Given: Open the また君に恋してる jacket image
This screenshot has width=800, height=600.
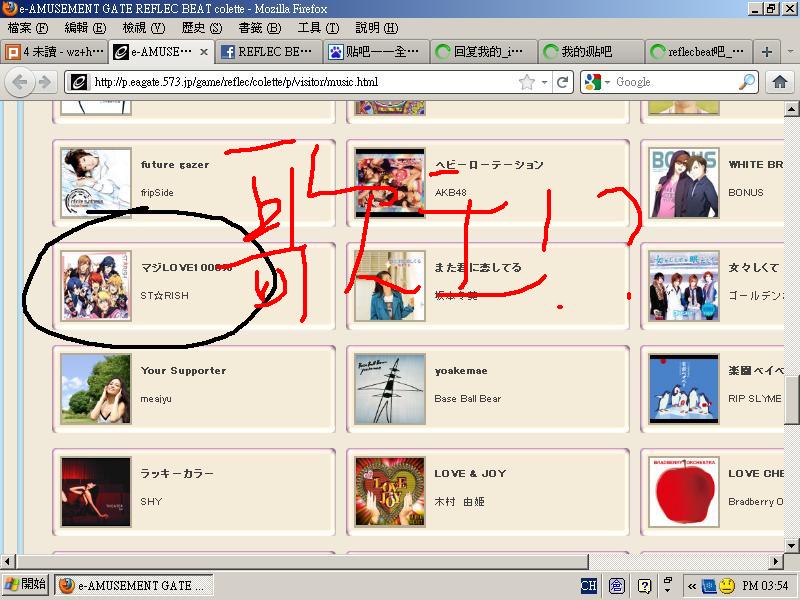Looking at the screenshot, I should [x=390, y=286].
